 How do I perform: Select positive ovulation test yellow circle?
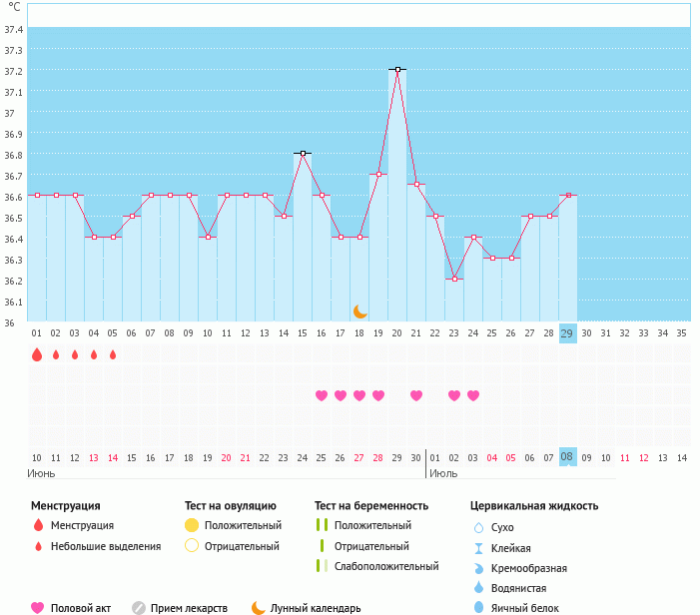pos(192,525)
